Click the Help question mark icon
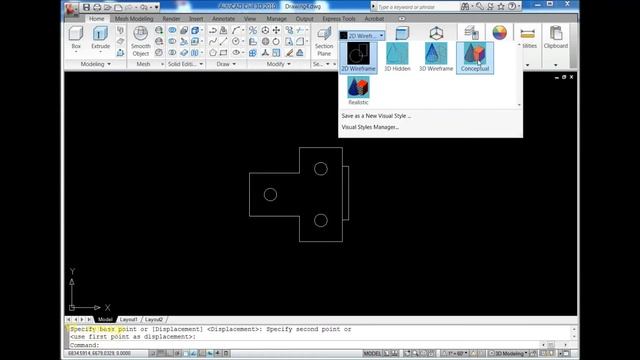 coord(511,7)
